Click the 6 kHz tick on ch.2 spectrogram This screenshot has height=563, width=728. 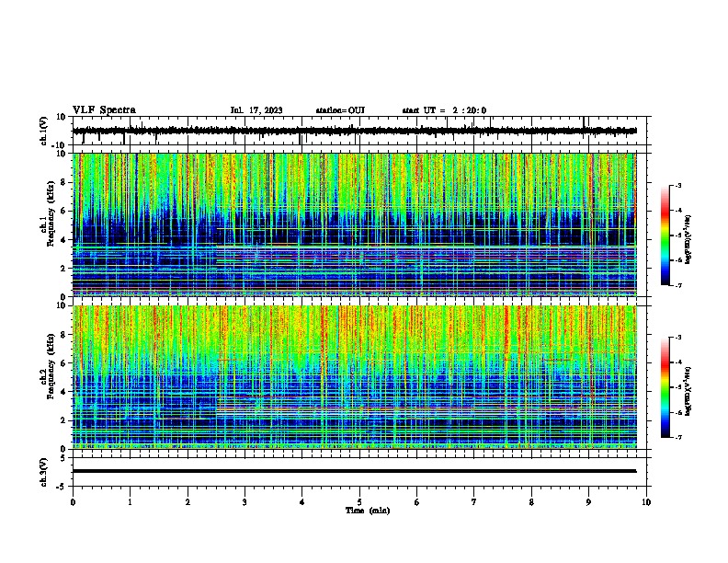63,363
